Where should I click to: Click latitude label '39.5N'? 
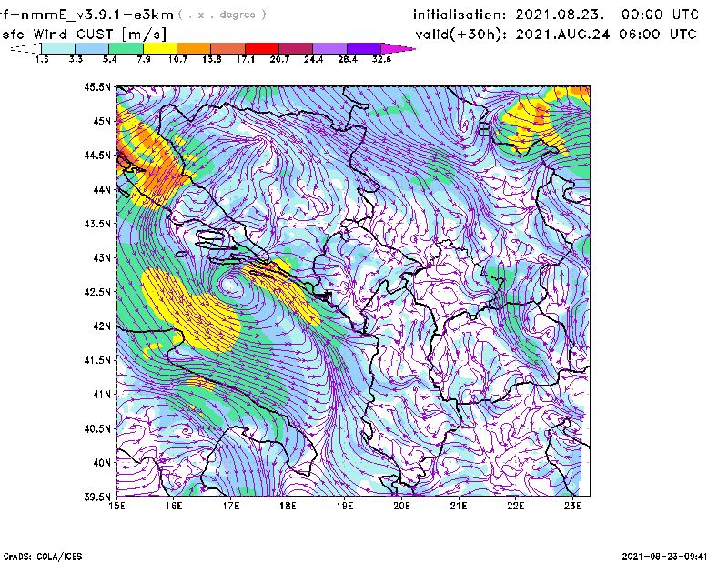[x=97, y=497]
